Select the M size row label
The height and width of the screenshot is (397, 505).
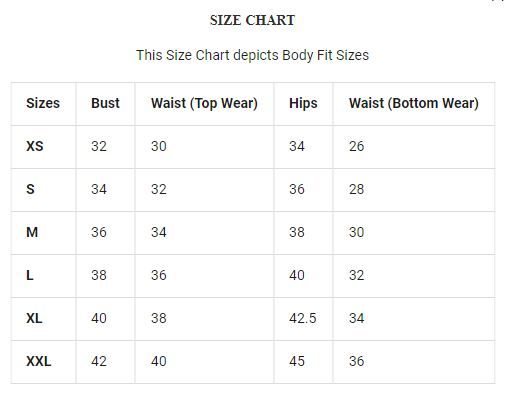[x=32, y=232]
